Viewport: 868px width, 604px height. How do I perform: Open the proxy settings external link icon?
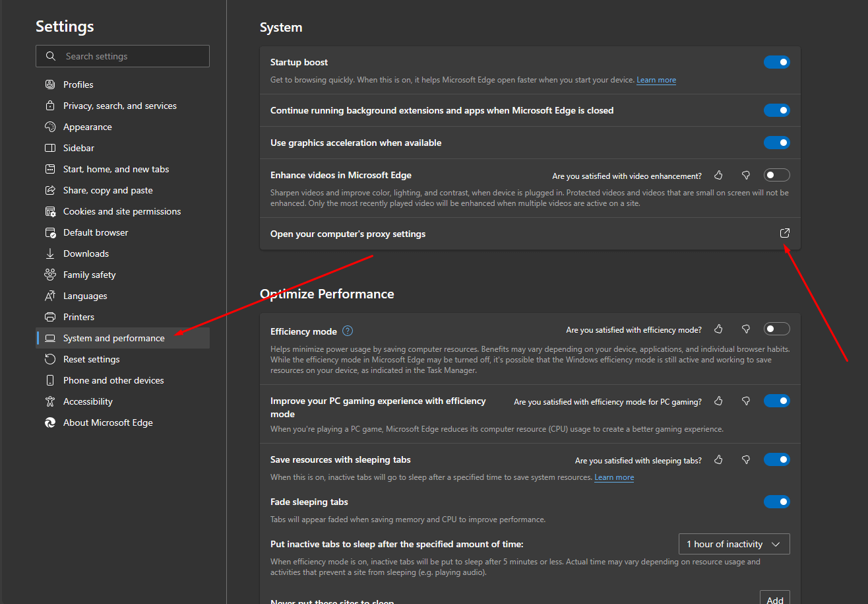(785, 233)
